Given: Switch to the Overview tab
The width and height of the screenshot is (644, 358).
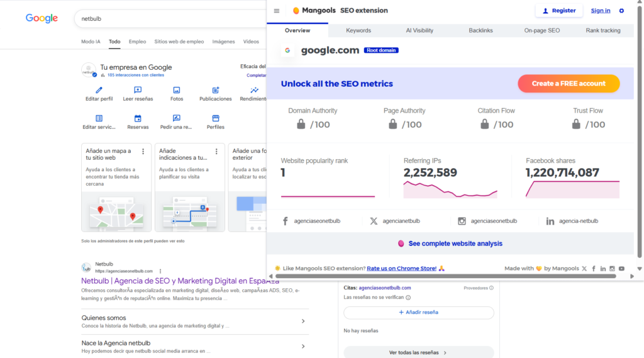Looking at the screenshot, I should tap(297, 30).
